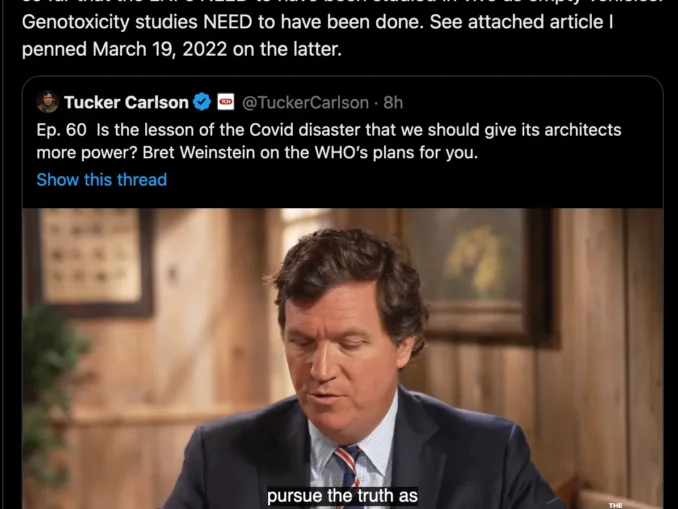Viewport: 678px width, 509px height.
Task: Click the blue verified checkmark badge
Action: click(x=201, y=102)
